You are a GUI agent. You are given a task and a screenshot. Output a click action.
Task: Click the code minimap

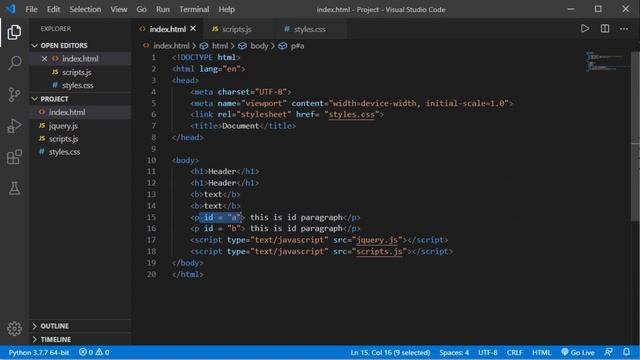point(606,61)
